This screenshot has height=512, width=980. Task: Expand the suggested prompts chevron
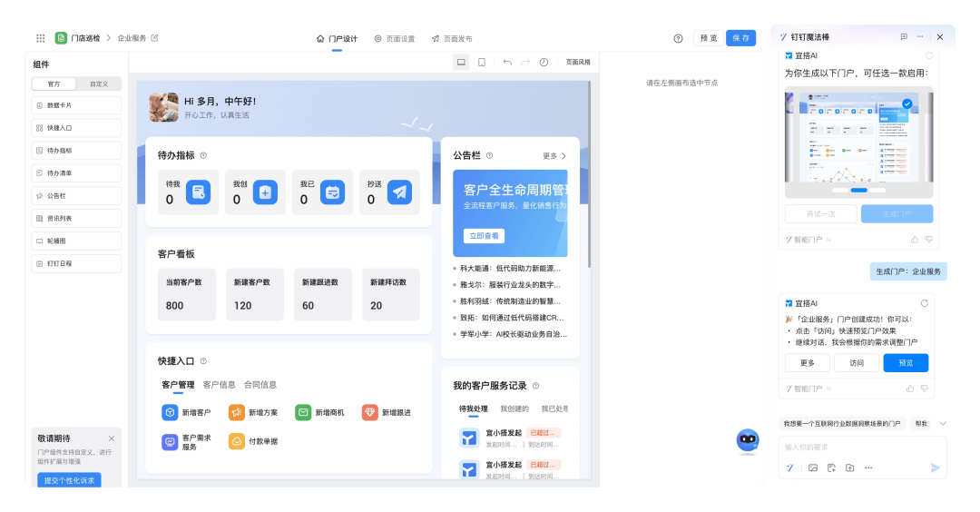tap(943, 424)
